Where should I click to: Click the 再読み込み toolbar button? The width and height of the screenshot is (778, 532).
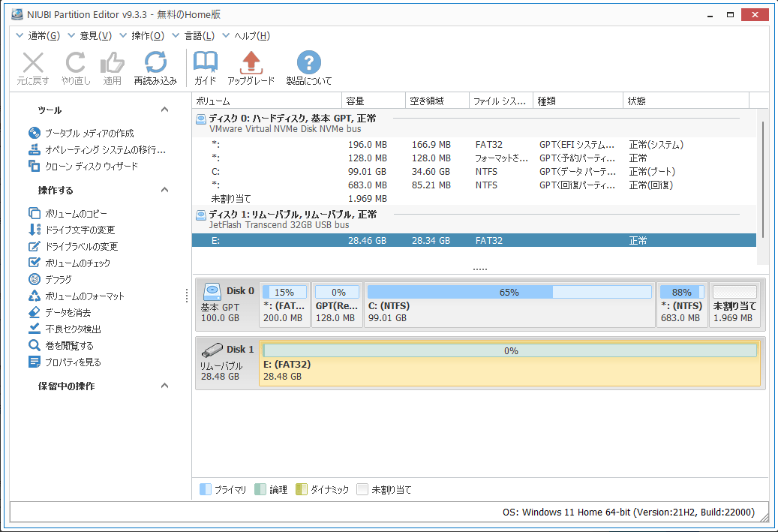pos(156,65)
